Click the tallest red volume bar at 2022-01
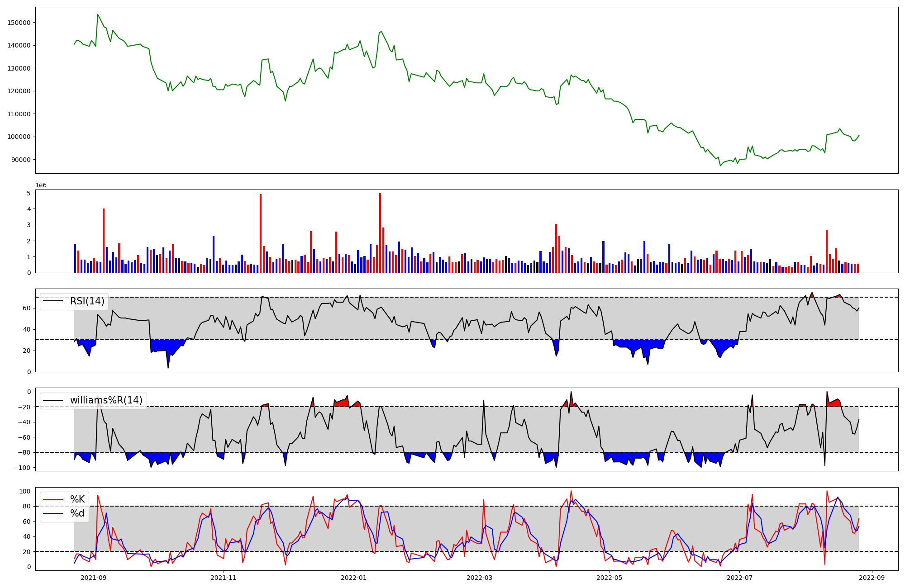Screen dimensions: 905x588 [x=380, y=233]
